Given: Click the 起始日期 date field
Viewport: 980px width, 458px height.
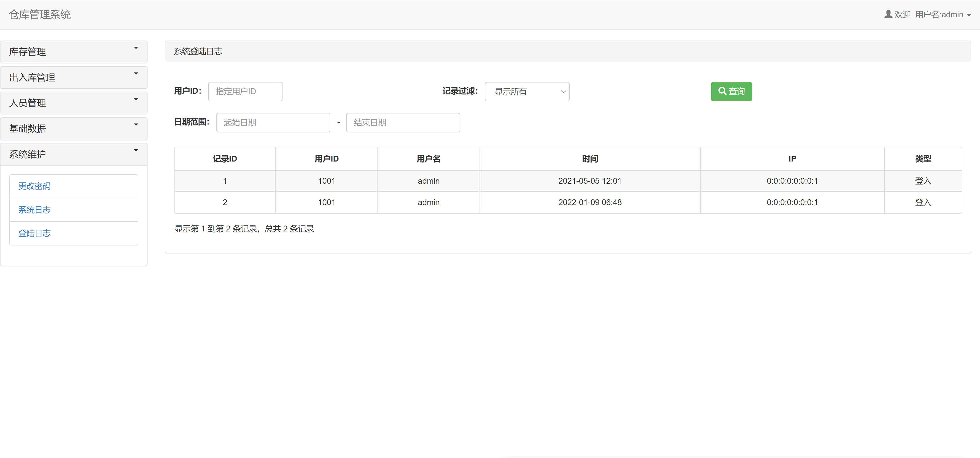Looking at the screenshot, I should 273,122.
